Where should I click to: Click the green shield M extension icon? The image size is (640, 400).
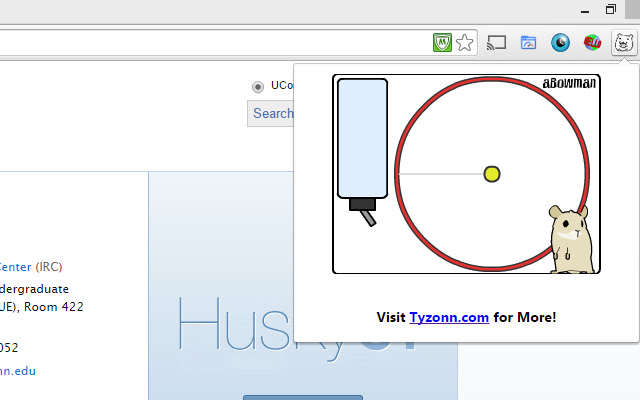[442, 42]
